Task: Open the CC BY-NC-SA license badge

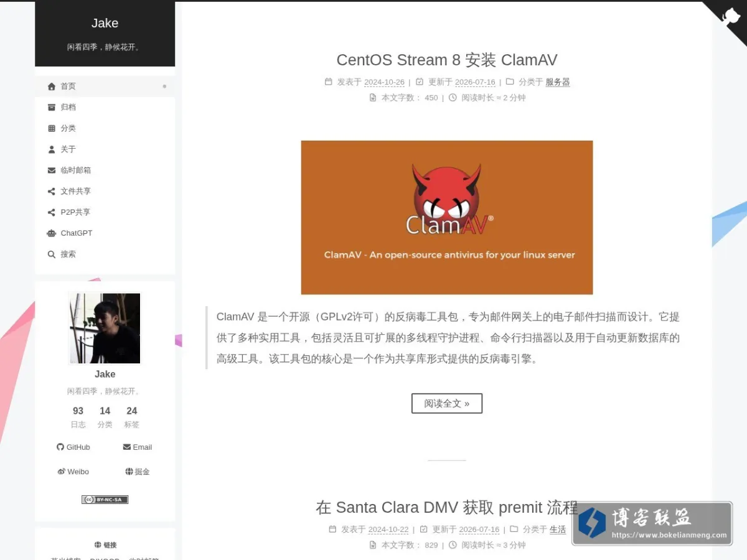Action: 105,499
